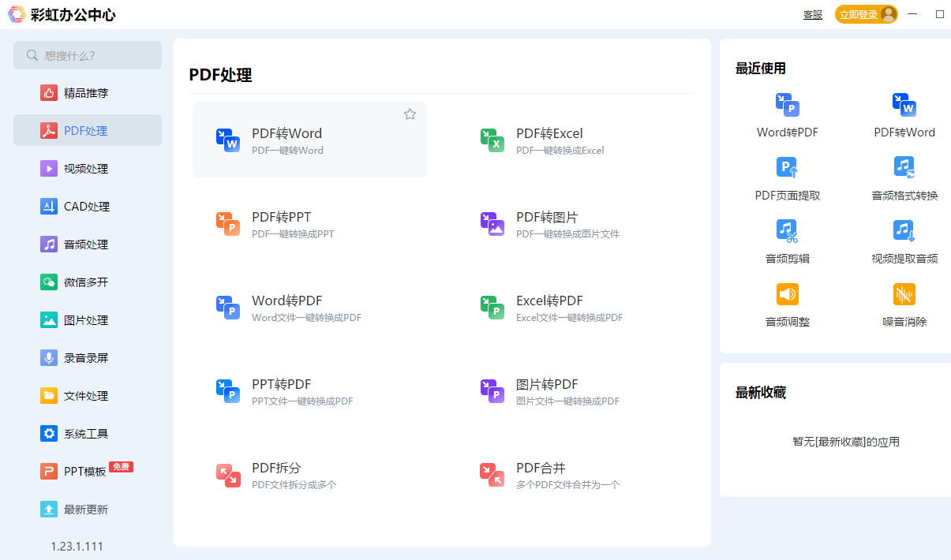
Task: Switch to 视频处理 category
Action: 88,169
